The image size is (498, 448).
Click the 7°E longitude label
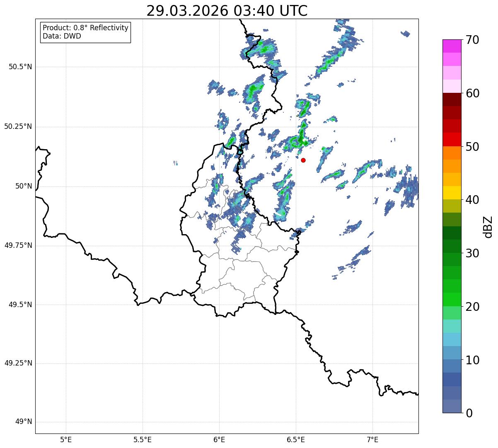point(372,440)
